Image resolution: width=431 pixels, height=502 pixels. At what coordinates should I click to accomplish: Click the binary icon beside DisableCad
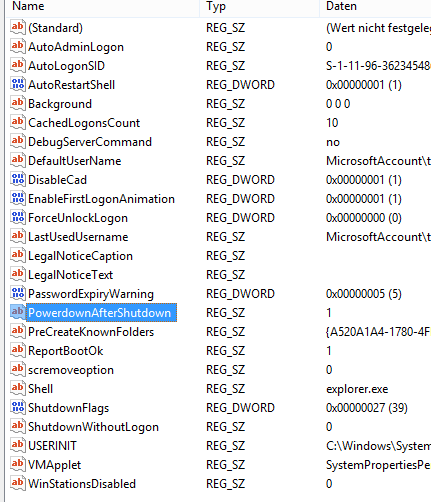pos(18,179)
